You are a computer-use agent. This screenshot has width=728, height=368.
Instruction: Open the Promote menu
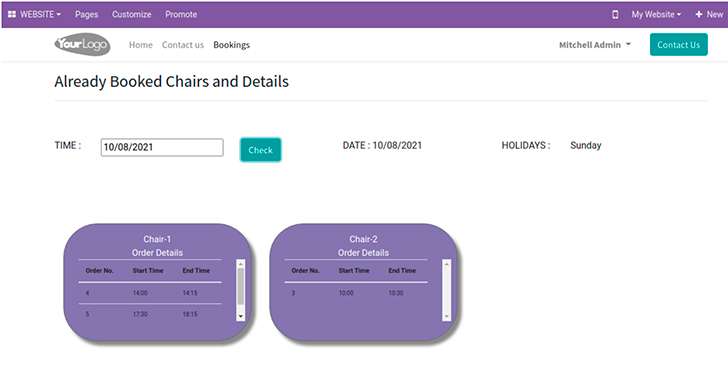[181, 14]
